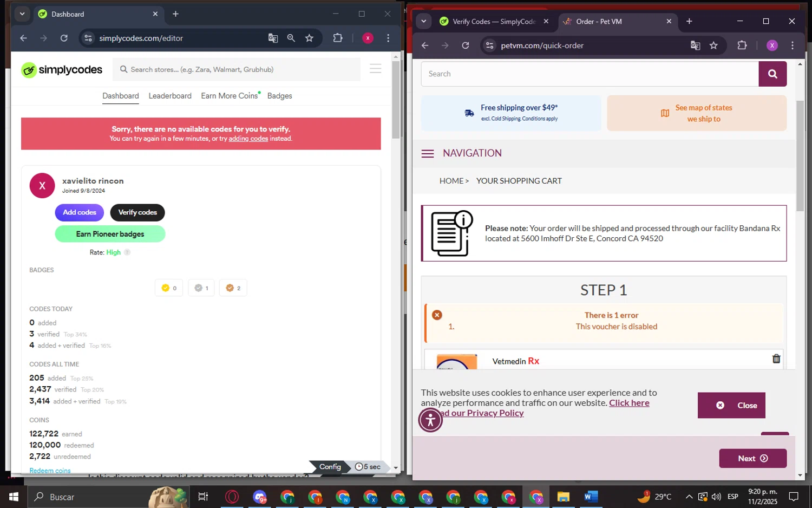Click the SimplyCodes logo

pos(62,69)
